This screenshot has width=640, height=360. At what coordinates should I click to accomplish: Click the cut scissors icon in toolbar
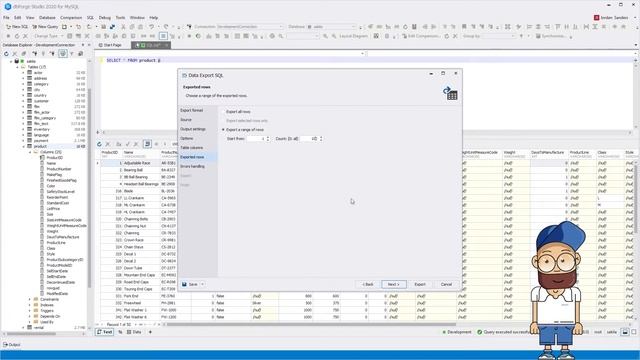123,27
